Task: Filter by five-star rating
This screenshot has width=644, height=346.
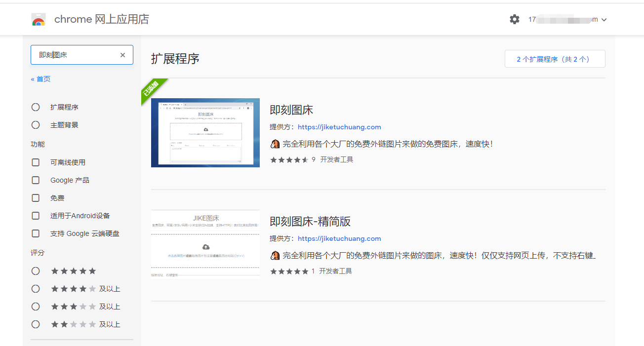Action: pyautogui.click(x=36, y=271)
